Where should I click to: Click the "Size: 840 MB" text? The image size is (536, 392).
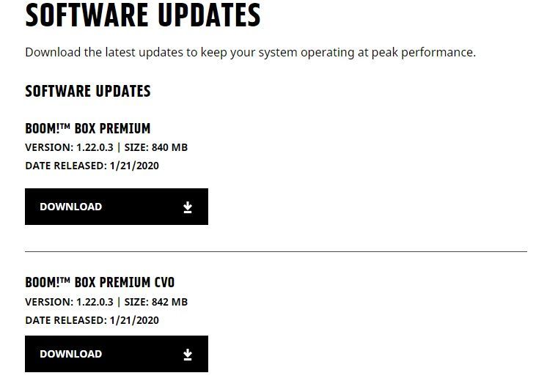pyautogui.click(x=155, y=147)
